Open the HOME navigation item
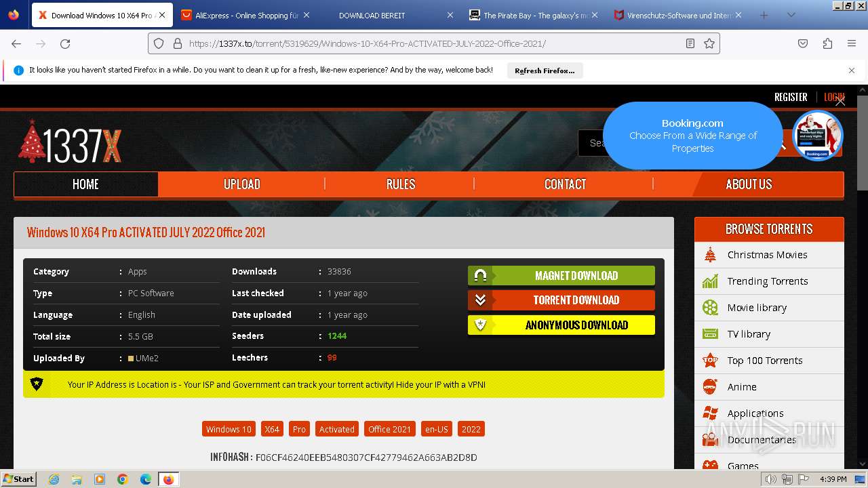868x488 pixels. point(85,184)
